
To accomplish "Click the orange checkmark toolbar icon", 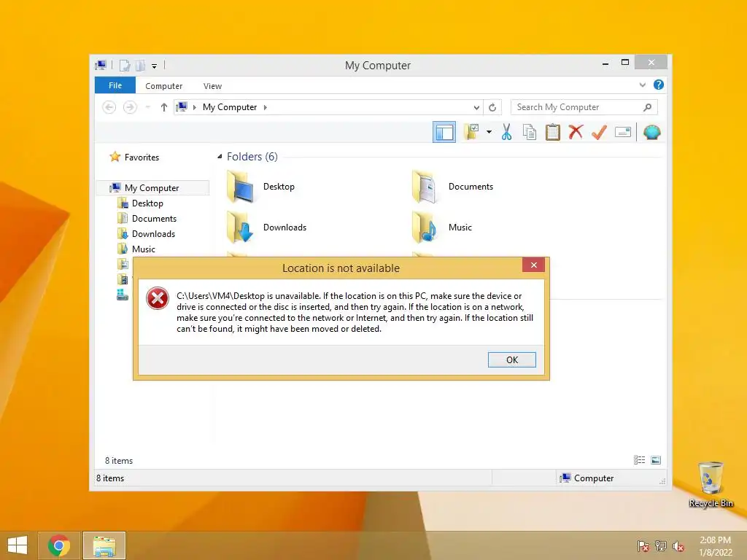I will click(x=599, y=132).
